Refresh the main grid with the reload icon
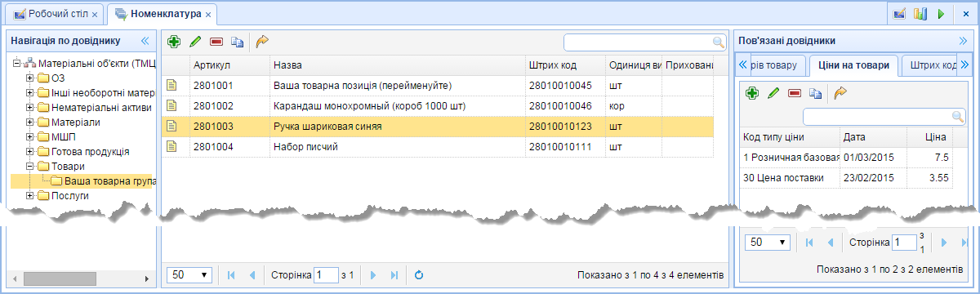980x294 pixels. click(x=419, y=275)
